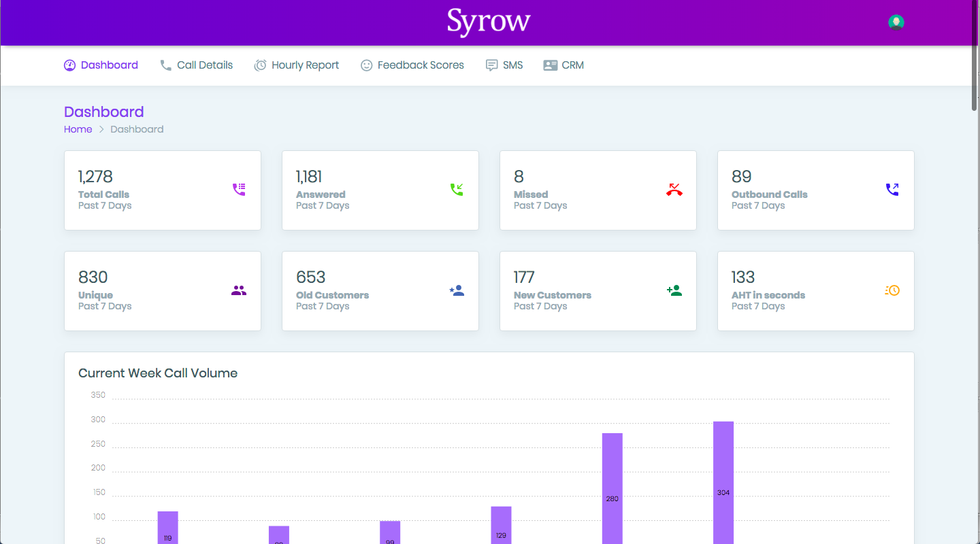Click the Total Calls phone list icon

[239, 189]
